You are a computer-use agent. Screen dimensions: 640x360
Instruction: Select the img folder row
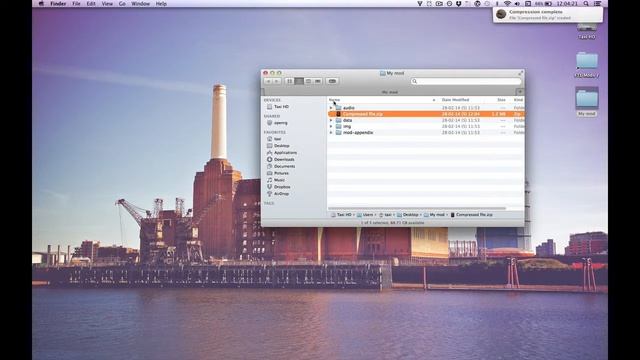tap(426, 127)
